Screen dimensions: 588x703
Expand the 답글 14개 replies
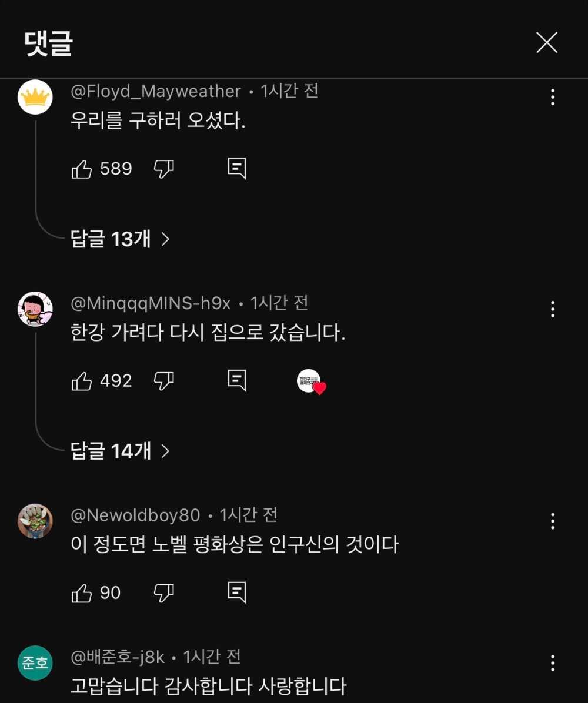tap(120, 451)
